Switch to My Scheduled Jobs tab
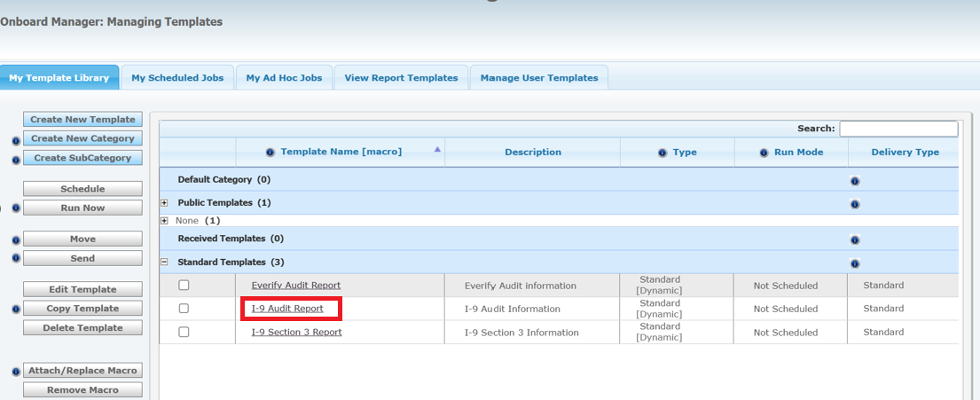Image resolution: width=980 pixels, height=400 pixels. point(177,78)
